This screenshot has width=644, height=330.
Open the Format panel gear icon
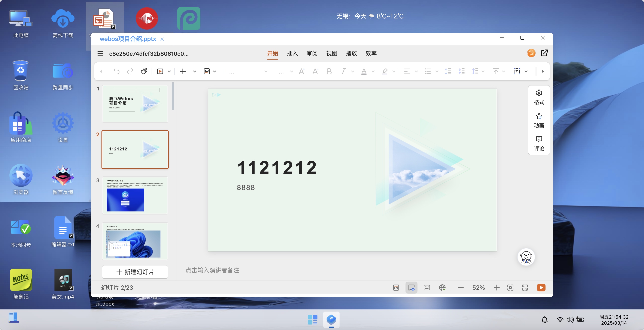539,93
